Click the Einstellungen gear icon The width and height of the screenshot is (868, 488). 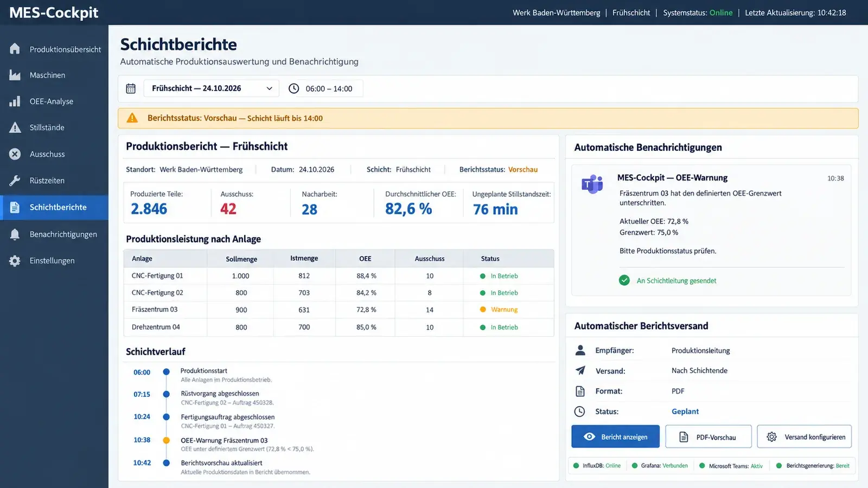15,261
